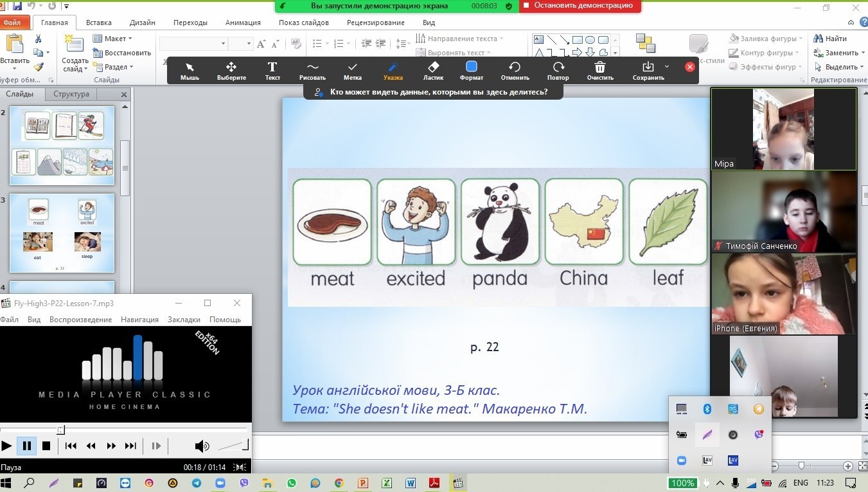
Task: Click the media player seek bar
Action: (123, 429)
